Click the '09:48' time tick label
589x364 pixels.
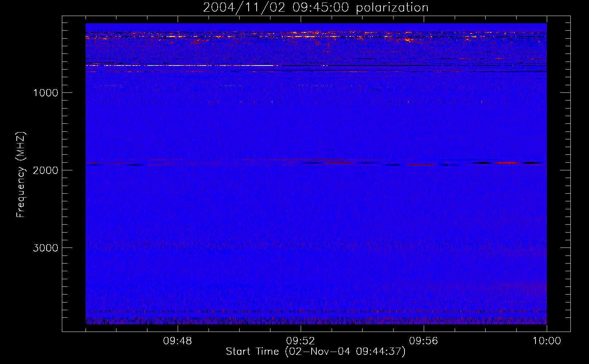(177, 341)
